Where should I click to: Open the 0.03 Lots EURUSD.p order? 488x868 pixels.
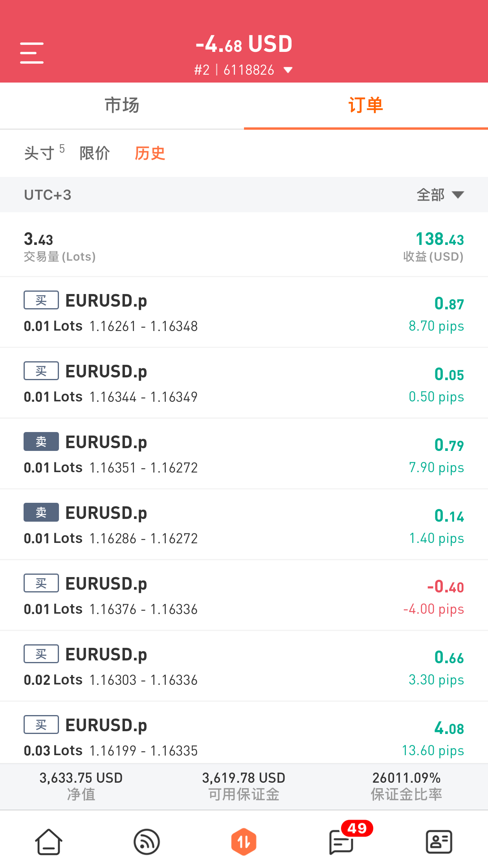[244, 733]
